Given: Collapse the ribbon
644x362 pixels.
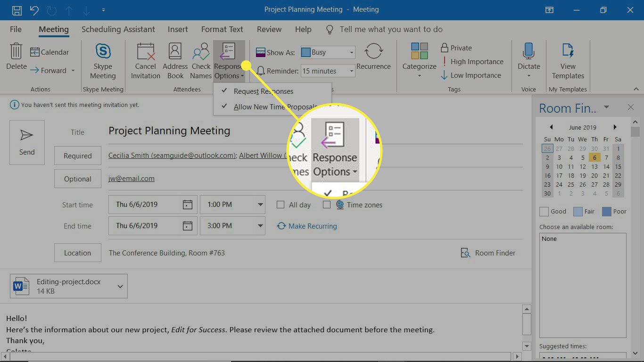Looking at the screenshot, I should coord(636,89).
